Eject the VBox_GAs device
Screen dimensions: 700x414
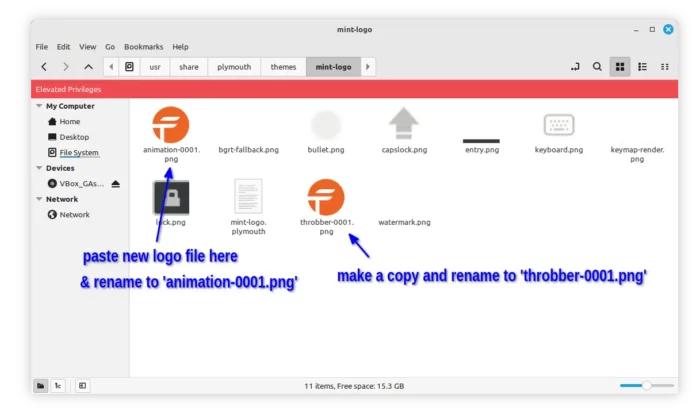coord(116,184)
